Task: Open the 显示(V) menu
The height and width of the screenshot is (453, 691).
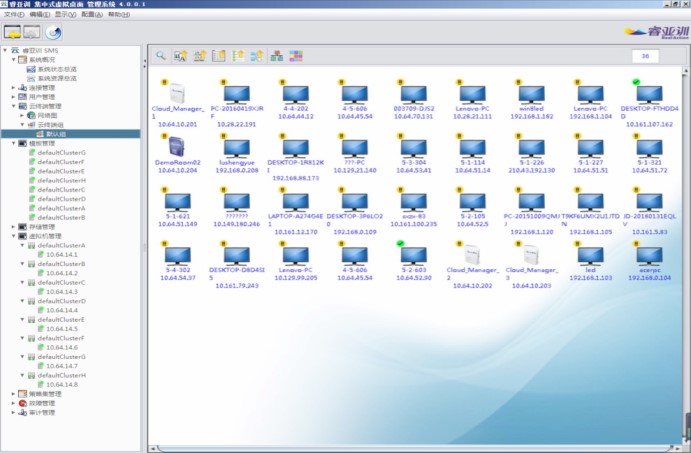Action: 65,15
